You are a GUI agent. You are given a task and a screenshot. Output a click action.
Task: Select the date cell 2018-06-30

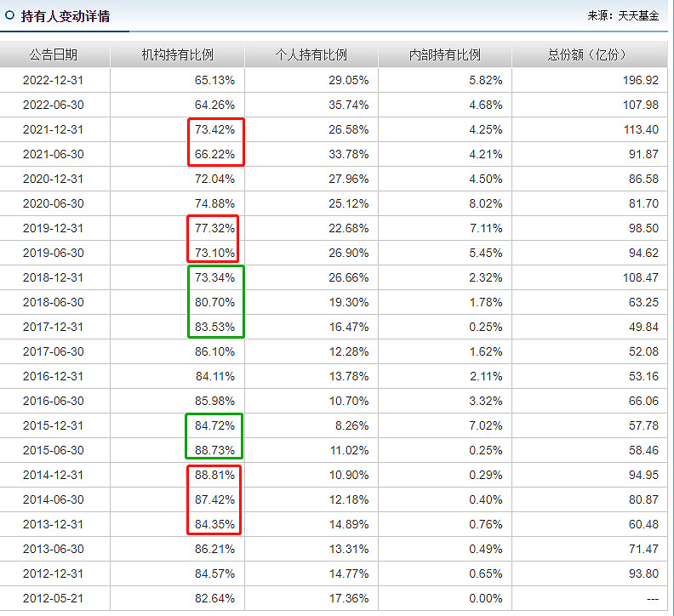[x=54, y=302]
